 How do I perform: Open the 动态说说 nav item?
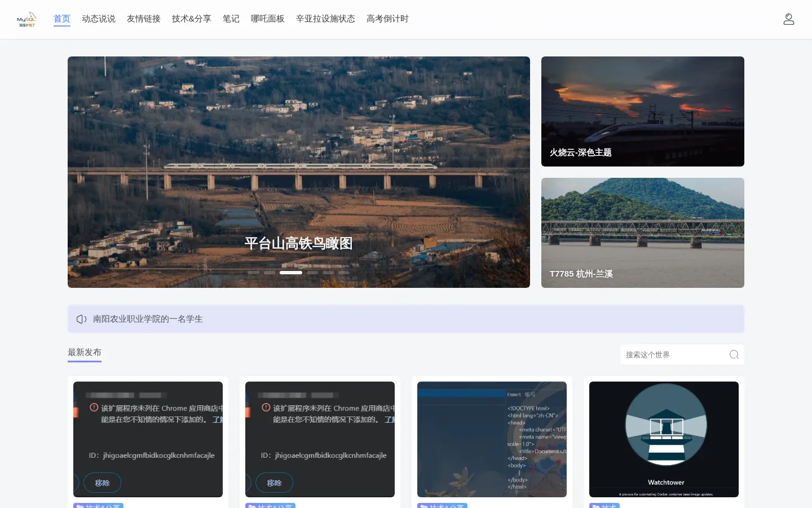(99, 19)
